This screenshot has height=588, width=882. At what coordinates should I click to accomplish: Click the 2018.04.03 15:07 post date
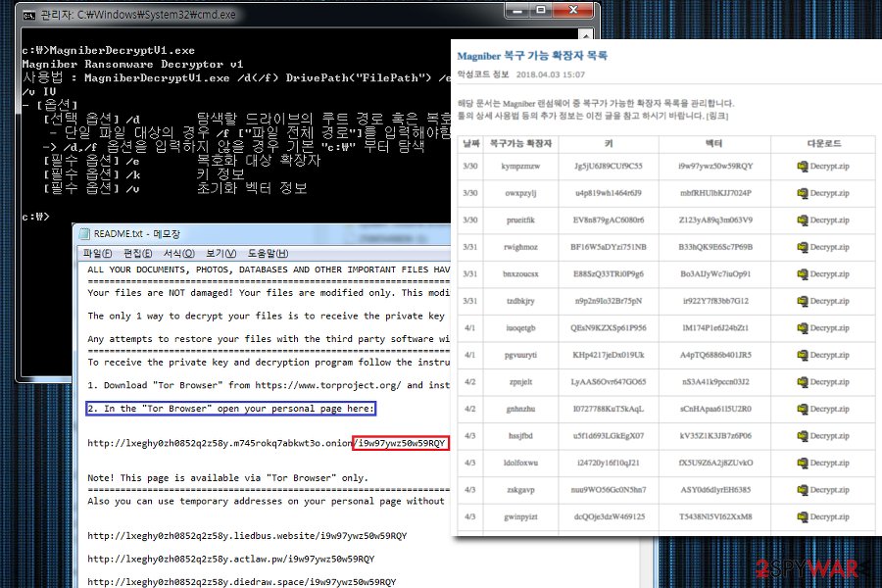(550, 74)
